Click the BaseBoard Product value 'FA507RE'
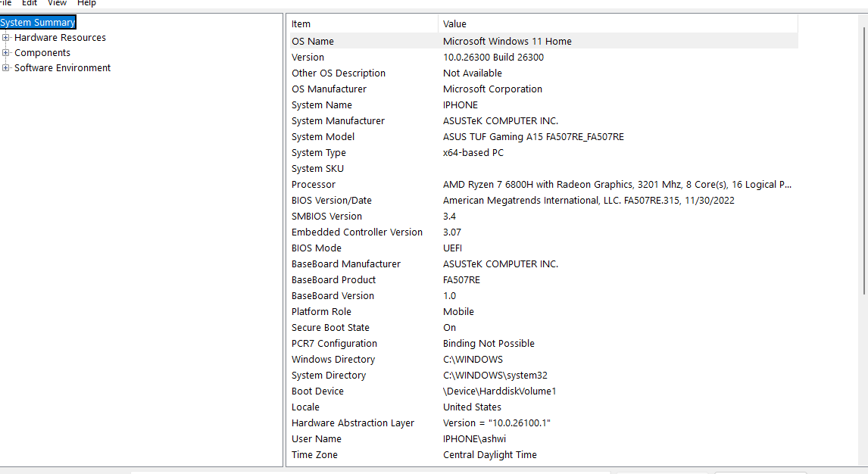This screenshot has width=868, height=474. pyautogui.click(x=462, y=280)
